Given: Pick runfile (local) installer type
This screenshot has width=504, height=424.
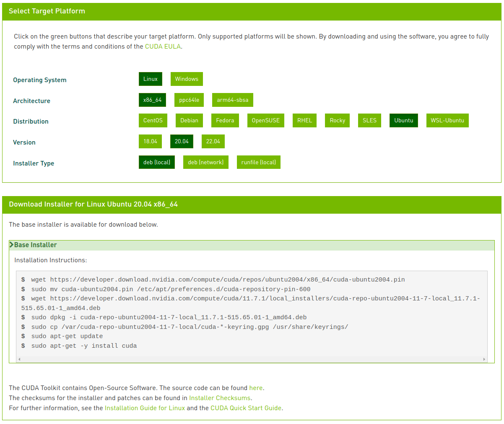Looking at the screenshot, I should (x=259, y=162).
